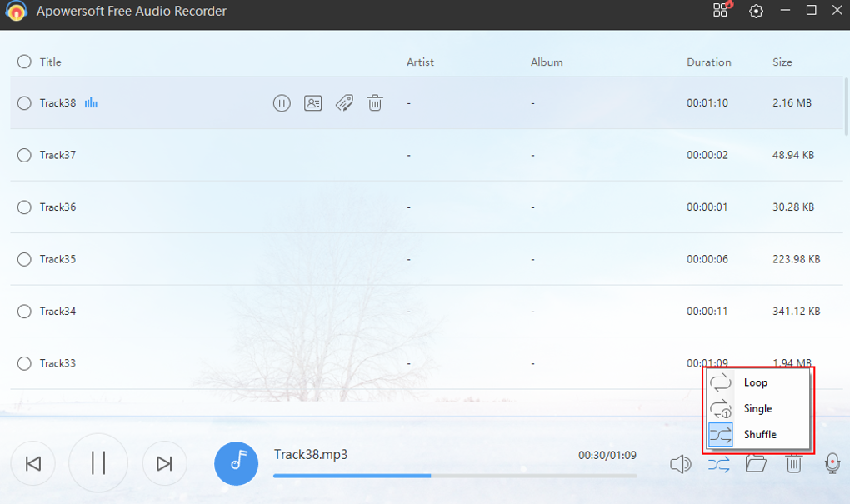This screenshot has width=850, height=504.
Task: Click the 00:30/01:09 elapsed time readout
Action: (x=607, y=455)
